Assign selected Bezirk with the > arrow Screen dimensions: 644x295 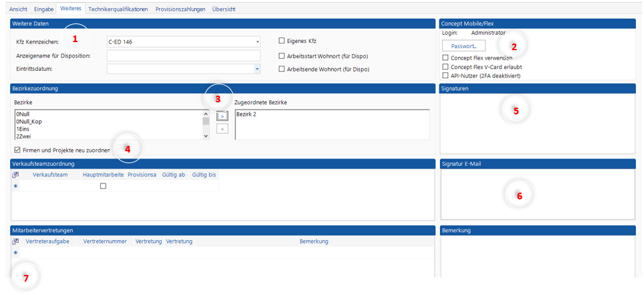(x=223, y=116)
